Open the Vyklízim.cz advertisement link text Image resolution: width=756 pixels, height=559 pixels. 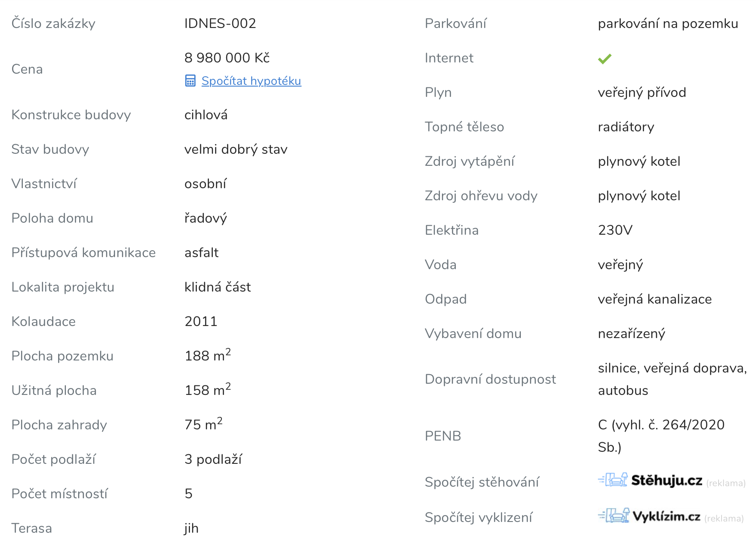[x=666, y=516]
